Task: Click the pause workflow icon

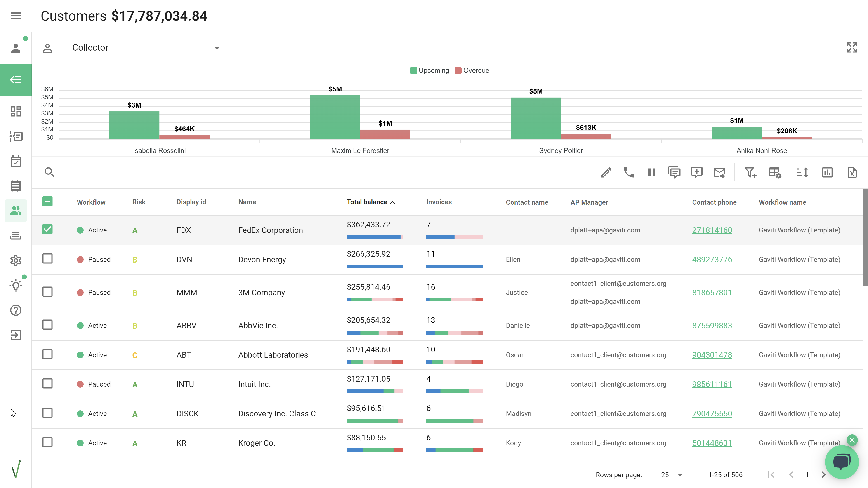Action: tap(651, 172)
